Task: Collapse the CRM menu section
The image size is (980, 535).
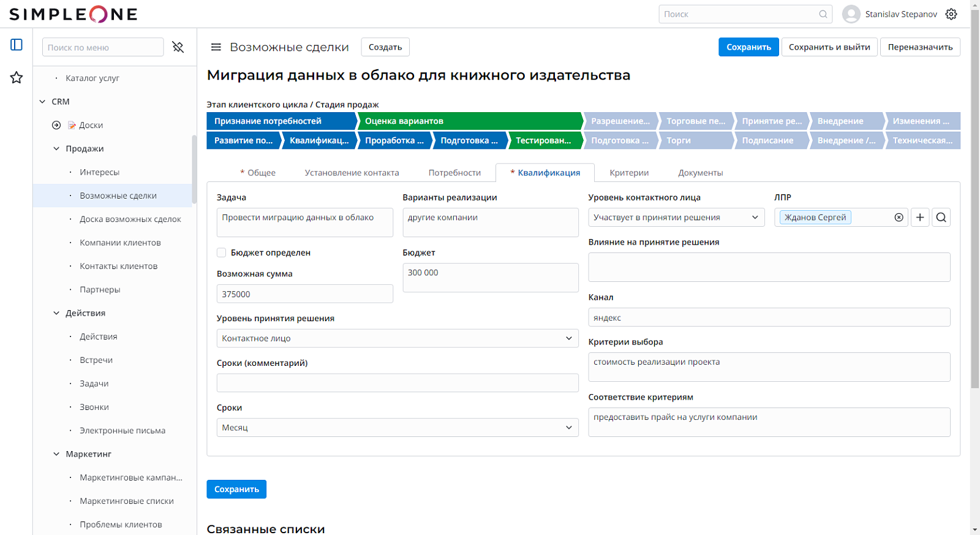Action: 42,102
